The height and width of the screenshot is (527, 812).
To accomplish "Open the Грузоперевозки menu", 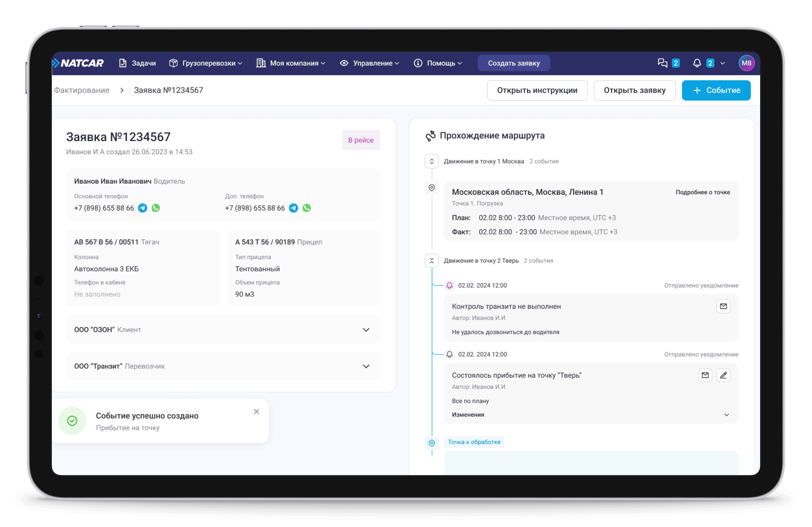I will [206, 63].
